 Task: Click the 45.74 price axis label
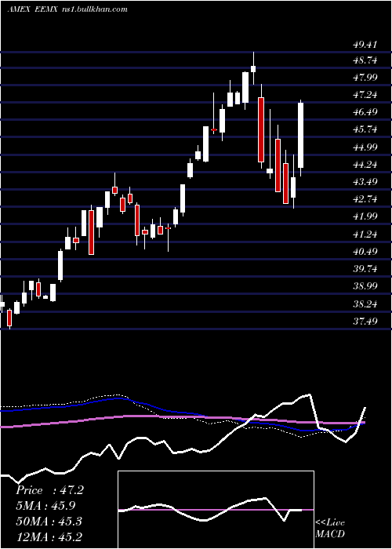point(365,129)
